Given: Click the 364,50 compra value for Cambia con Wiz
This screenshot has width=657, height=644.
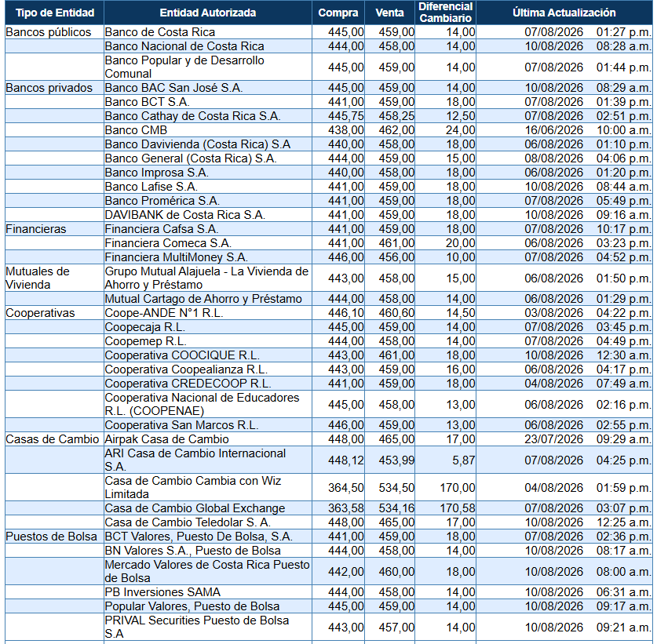Looking at the screenshot, I should pos(346,488).
